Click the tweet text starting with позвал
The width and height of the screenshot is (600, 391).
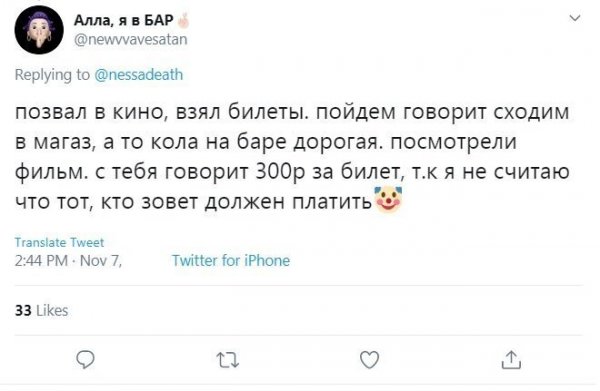[292, 156]
